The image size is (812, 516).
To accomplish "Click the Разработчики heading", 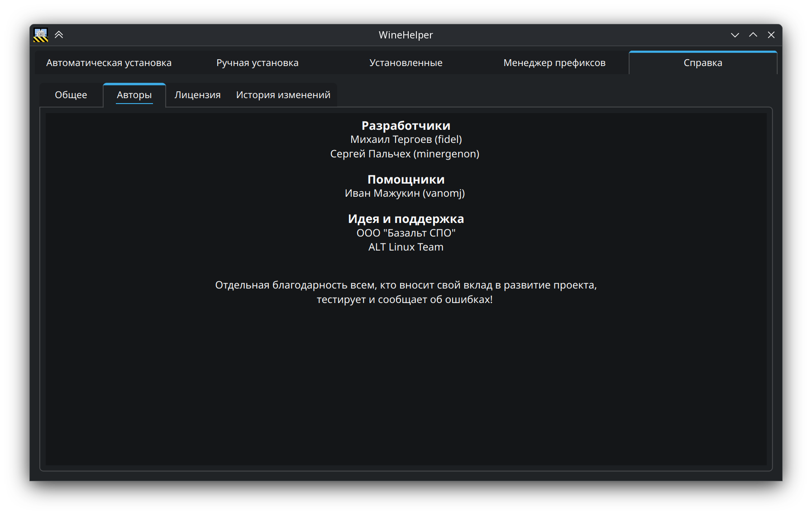I will pyautogui.click(x=406, y=126).
